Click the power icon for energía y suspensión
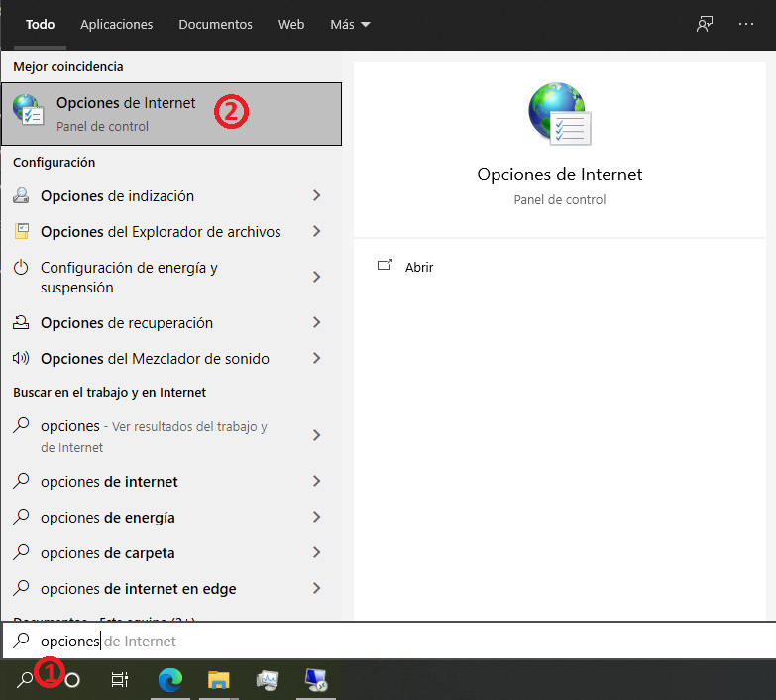This screenshot has height=700, width=776. click(x=21, y=267)
